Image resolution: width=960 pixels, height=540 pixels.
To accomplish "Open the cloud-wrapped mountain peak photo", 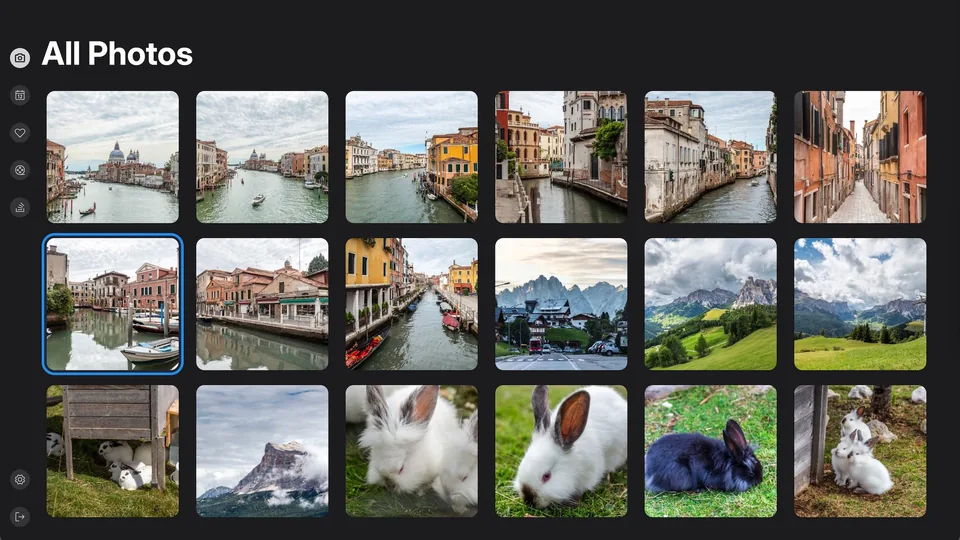I will (x=262, y=451).
